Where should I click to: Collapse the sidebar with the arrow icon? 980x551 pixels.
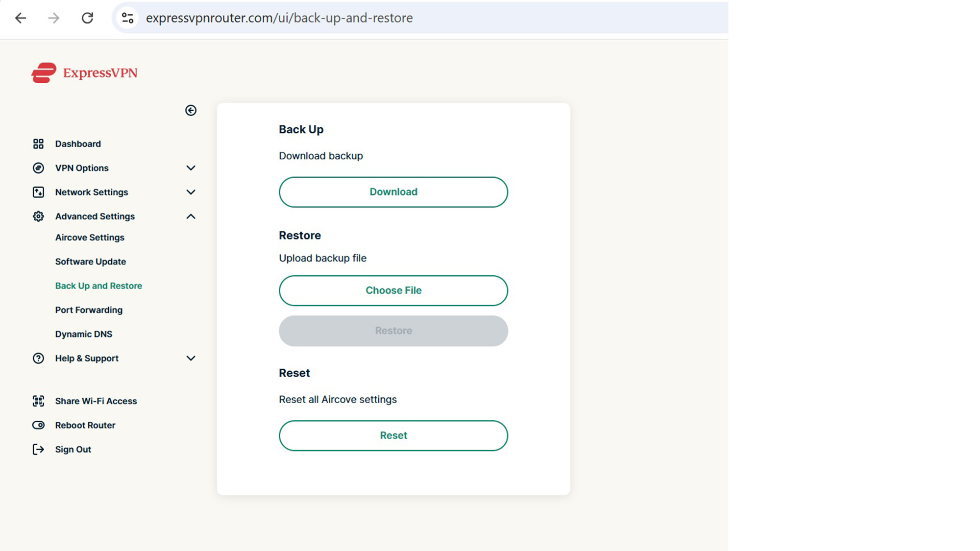coord(191,110)
